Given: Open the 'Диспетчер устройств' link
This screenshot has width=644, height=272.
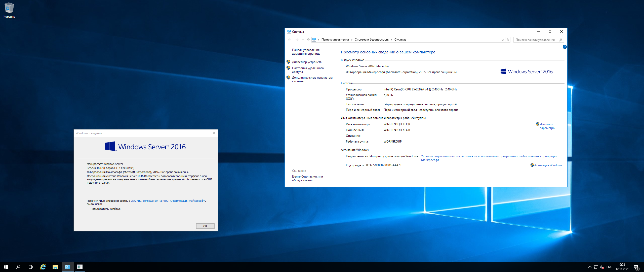Looking at the screenshot, I should coord(306,62).
